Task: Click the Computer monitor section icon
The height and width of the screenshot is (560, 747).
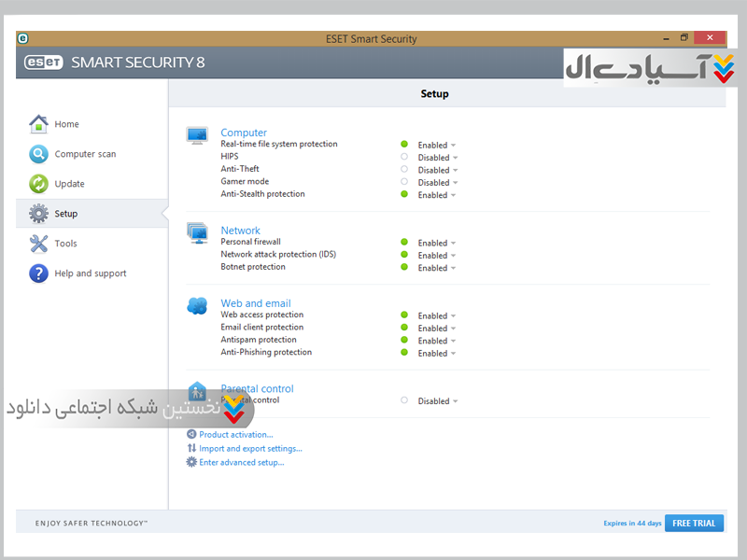Action: (x=197, y=136)
